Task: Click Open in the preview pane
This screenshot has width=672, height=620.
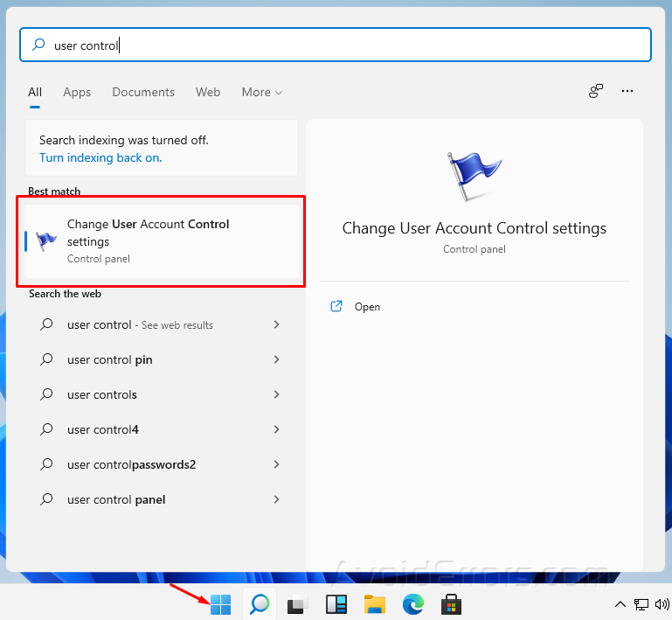Action: pos(367,307)
